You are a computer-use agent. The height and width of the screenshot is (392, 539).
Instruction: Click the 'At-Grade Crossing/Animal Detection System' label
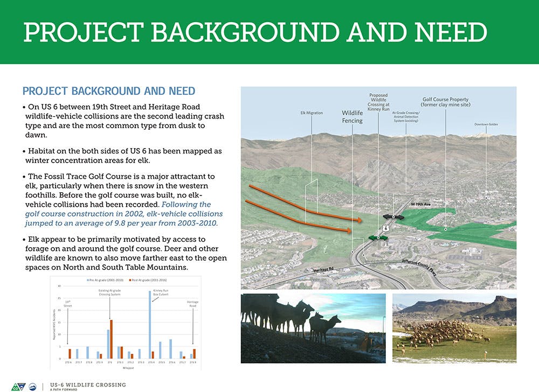tap(406, 117)
